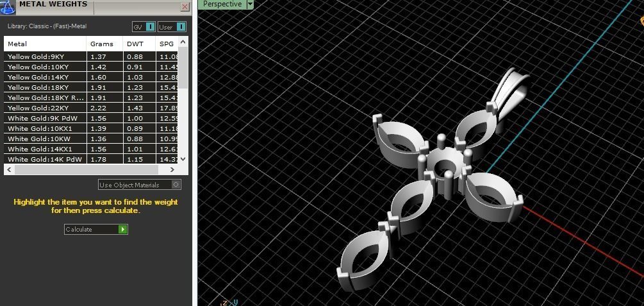Sort by the Metal column header

coord(45,44)
